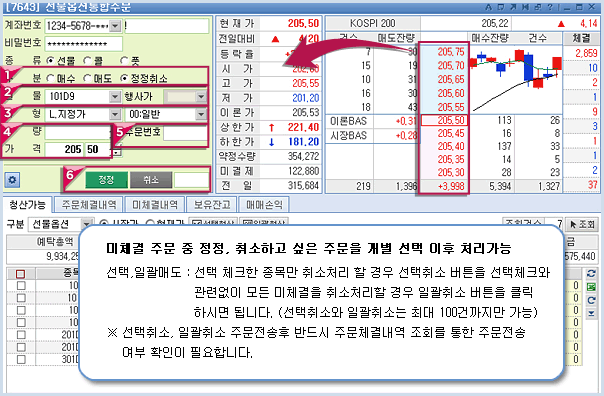
Task: Click the scroll-to-bottom arrow icon
Action: coord(591,314)
